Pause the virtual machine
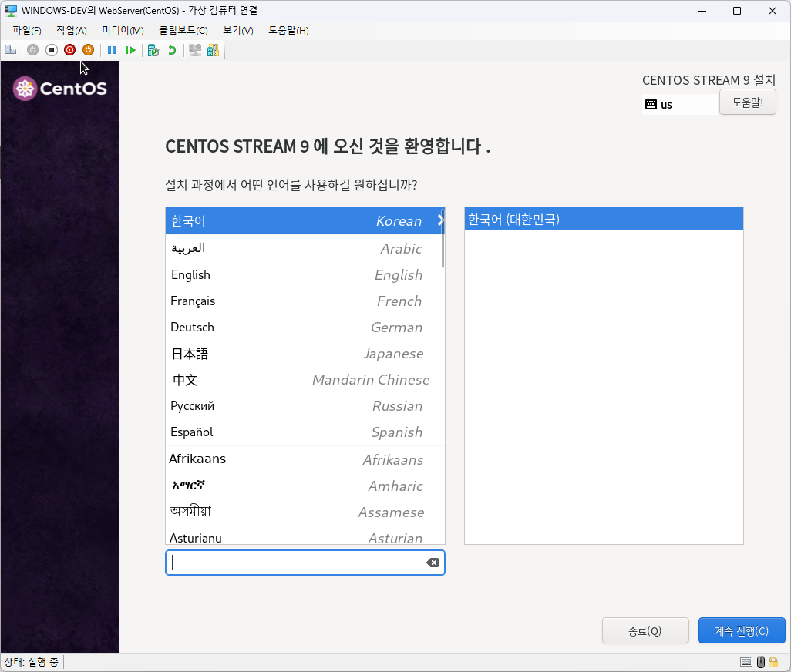This screenshot has width=791, height=672. pyautogui.click(x=112, y=50)
